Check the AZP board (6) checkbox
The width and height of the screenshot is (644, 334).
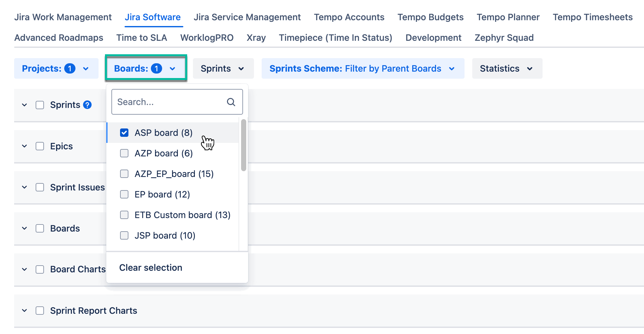click(x=124, y=153)
